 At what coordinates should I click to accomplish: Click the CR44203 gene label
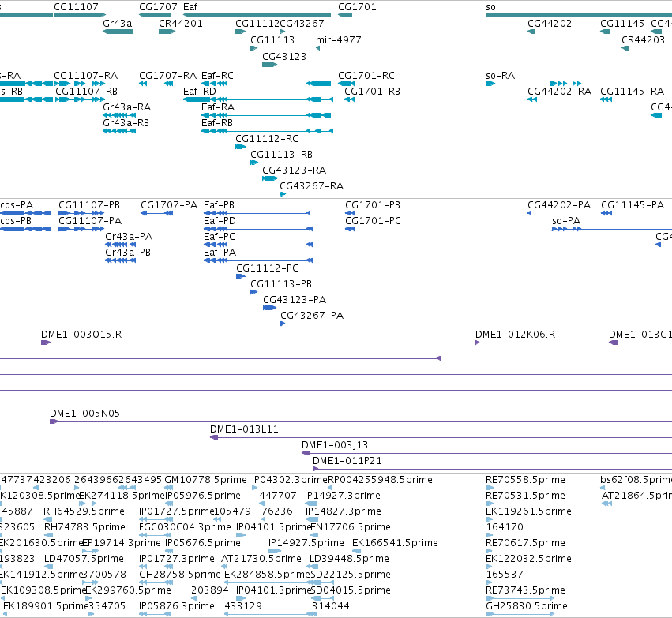[x=643, y=39]
